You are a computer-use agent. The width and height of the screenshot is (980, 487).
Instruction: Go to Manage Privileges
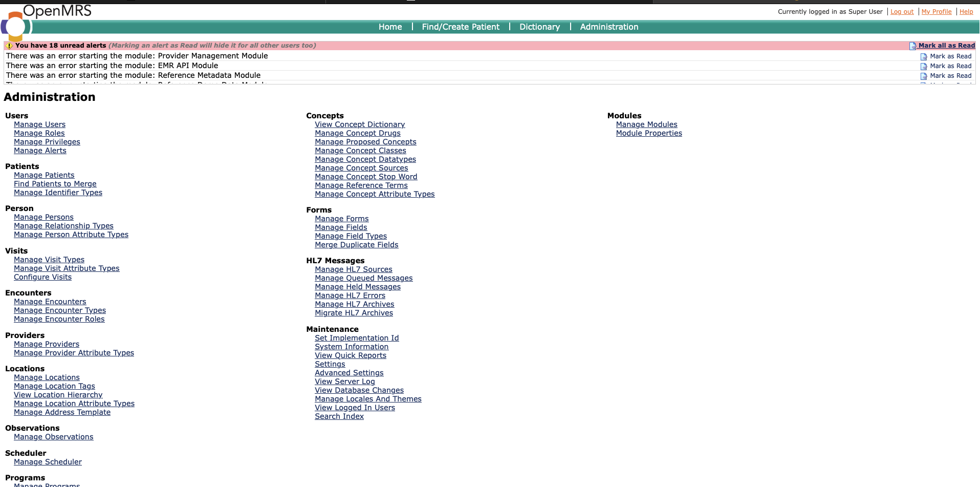click(x=47, y=142)
